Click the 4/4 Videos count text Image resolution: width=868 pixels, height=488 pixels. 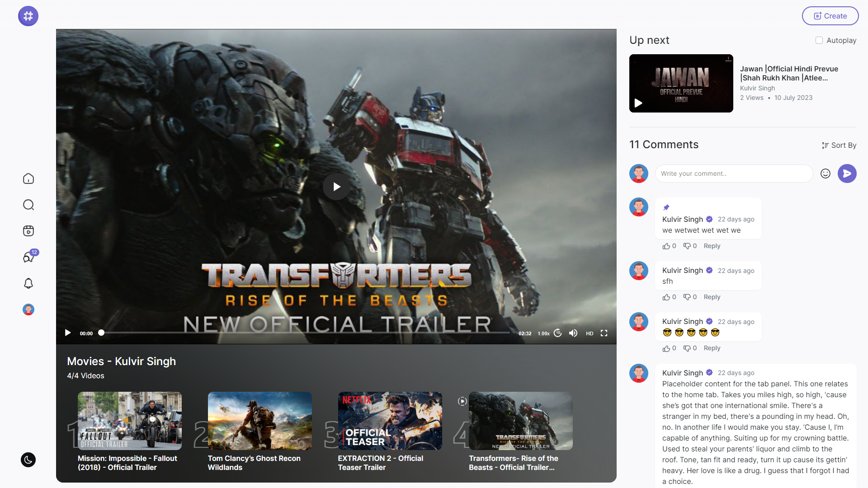click(85, 375)
